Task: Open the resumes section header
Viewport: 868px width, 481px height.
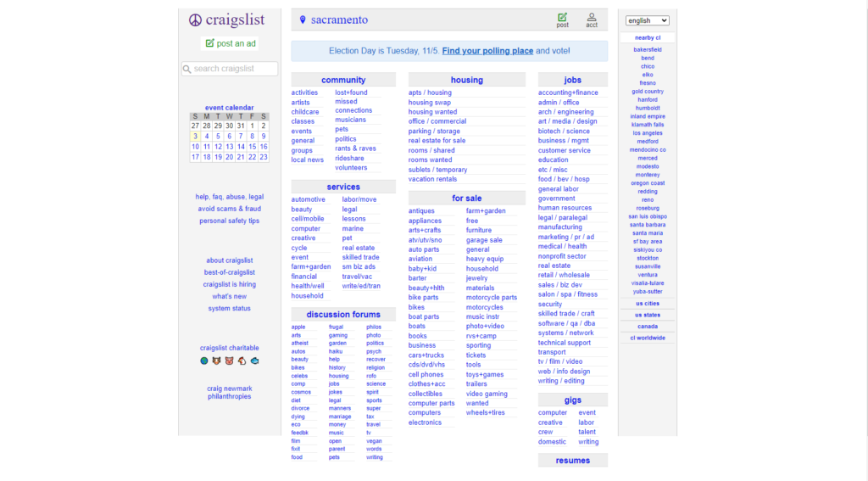Action: click(572, 461)
